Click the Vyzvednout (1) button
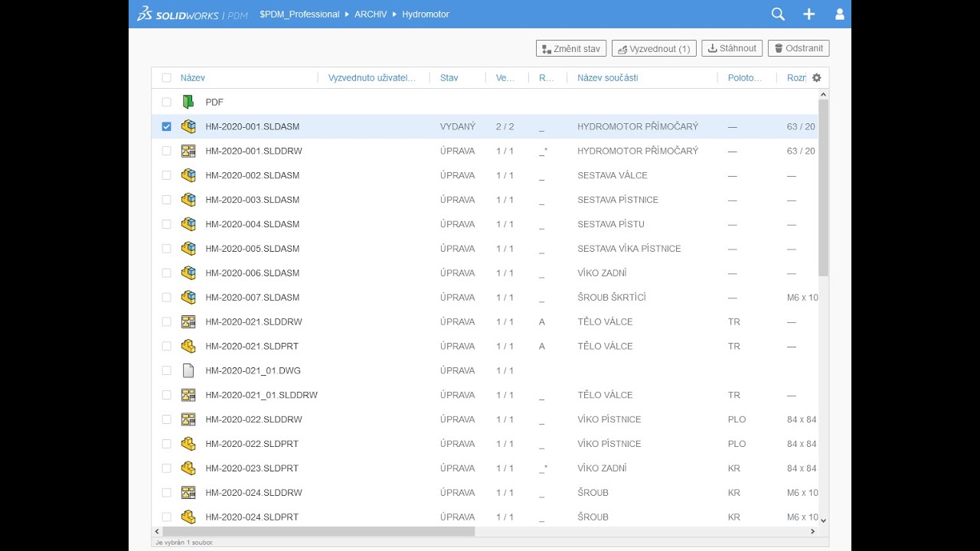The image size is (980, 551). (x=654, y=48)
